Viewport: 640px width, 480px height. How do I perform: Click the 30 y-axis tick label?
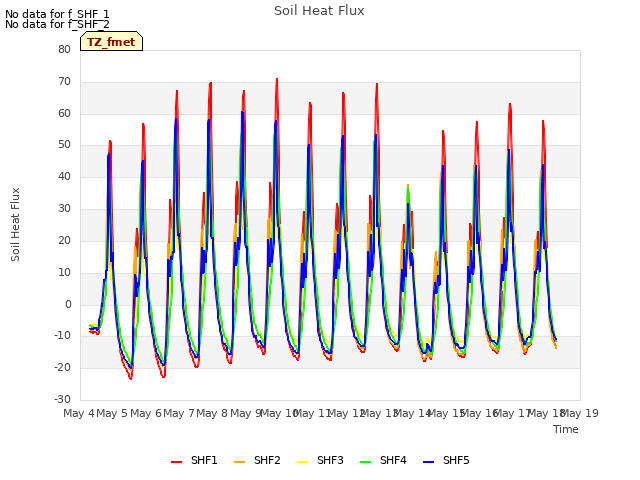coord(64,209)
